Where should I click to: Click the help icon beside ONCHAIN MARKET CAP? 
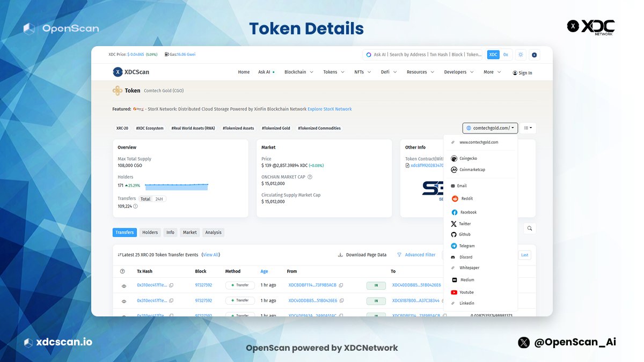click(310, 177)
